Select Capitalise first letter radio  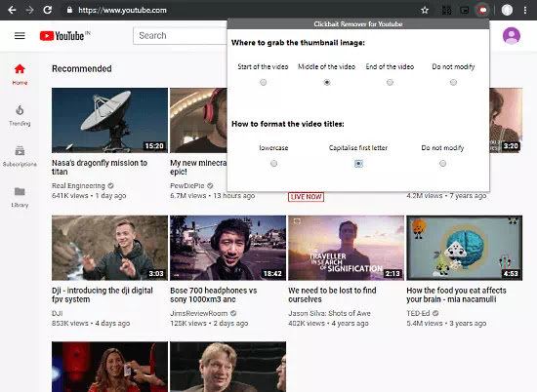358,164
